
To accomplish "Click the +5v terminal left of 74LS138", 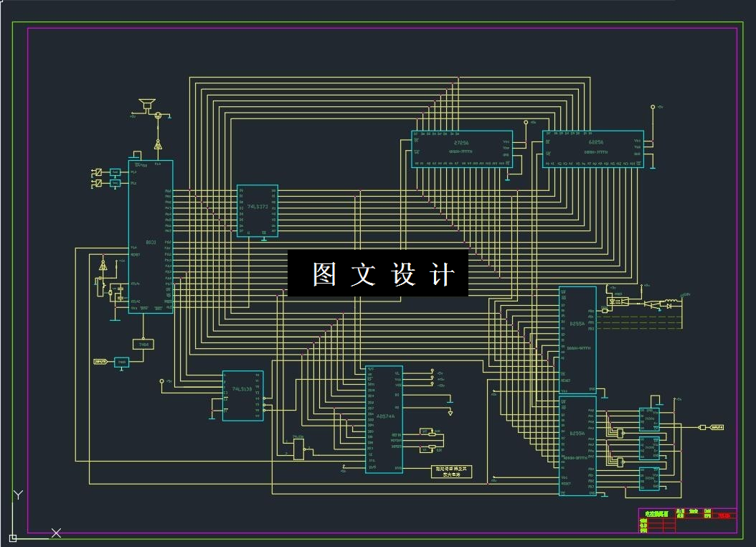I will (x=162, y=381).
